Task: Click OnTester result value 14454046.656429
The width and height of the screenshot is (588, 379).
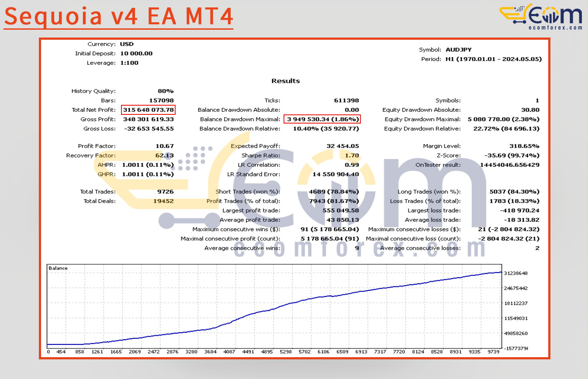Action: click(509, 165)
